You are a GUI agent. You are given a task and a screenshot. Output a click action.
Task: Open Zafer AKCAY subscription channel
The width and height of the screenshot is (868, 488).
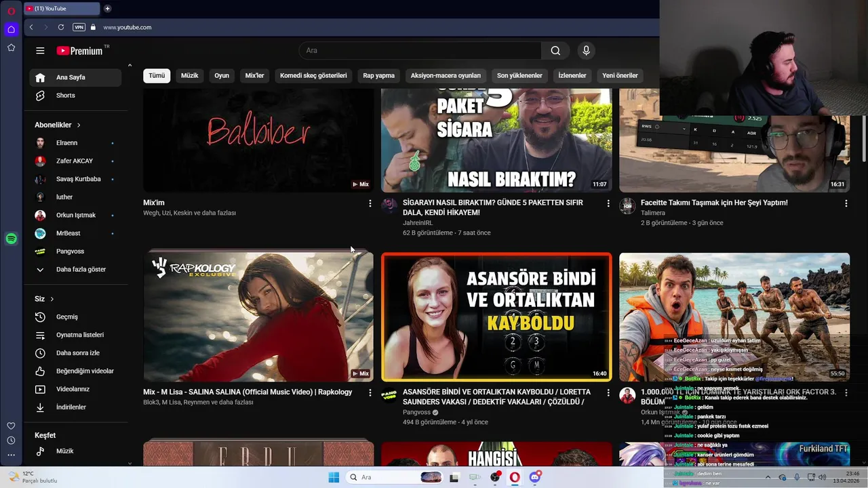(x=75, y=161)
